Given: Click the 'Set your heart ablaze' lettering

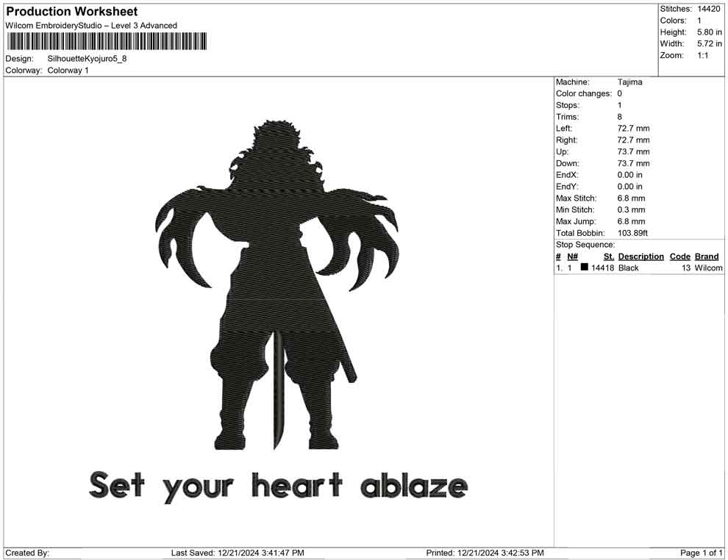Looking at the screenshot, I should [278, 487].
